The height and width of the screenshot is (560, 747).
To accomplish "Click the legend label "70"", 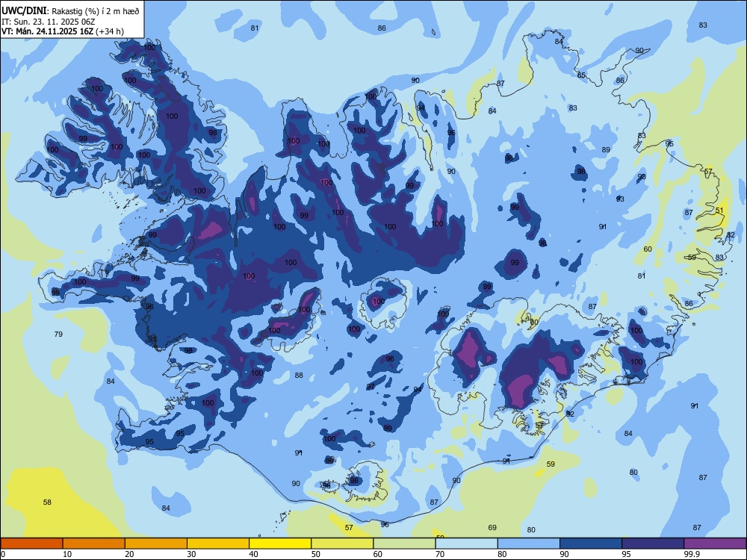I will pos(440,554).
